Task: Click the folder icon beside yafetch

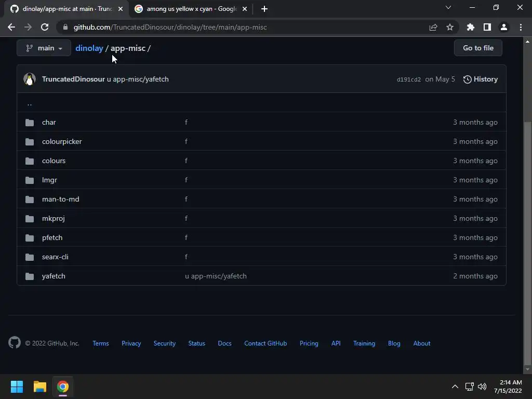Action: [30, 276]
